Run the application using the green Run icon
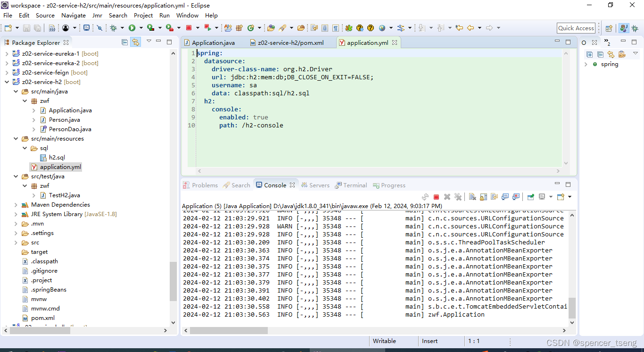The image size is (644, 352). click(x=133, y=27)
